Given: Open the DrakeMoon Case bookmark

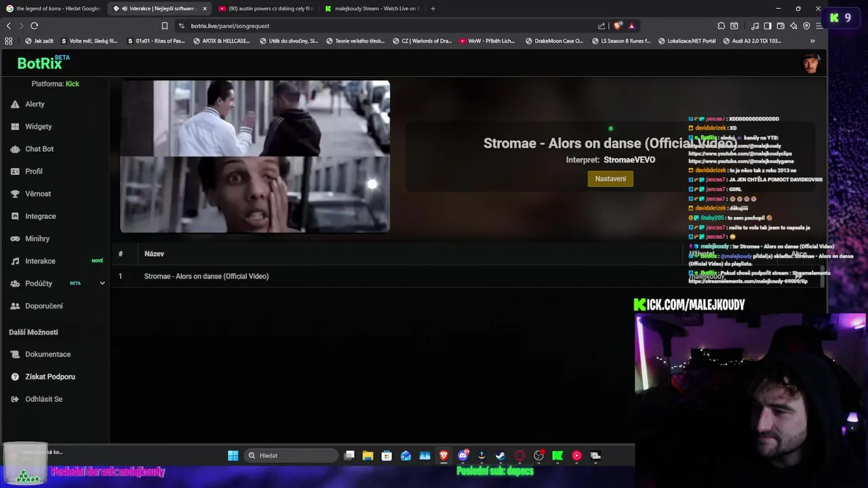Looking at the screenshot, I should [553, 41].
